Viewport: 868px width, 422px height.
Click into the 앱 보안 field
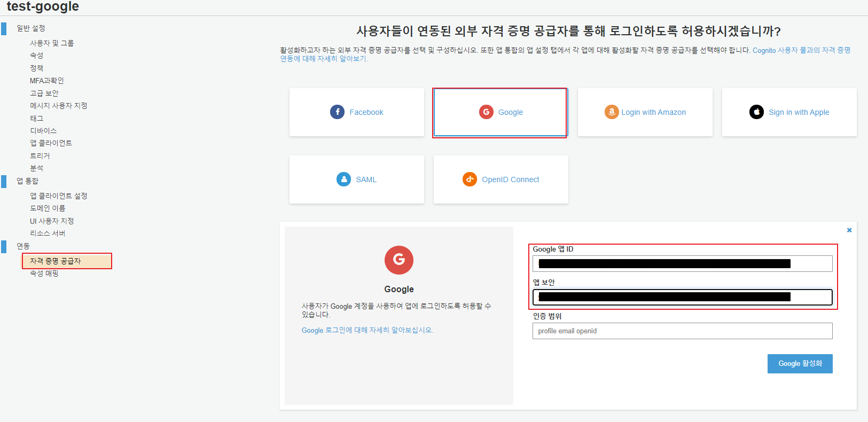[x=683, y=297]
